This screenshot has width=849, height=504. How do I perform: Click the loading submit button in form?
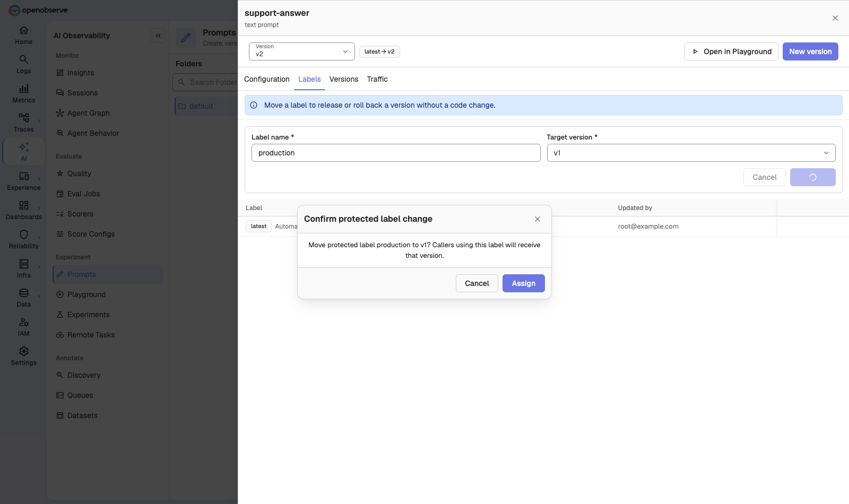tap(813, 177)
